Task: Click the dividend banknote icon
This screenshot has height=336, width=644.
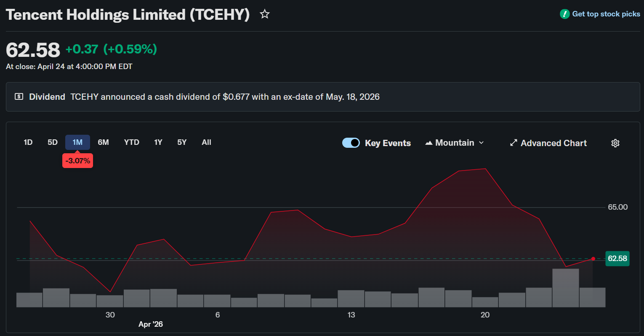Action: (19, 97)
